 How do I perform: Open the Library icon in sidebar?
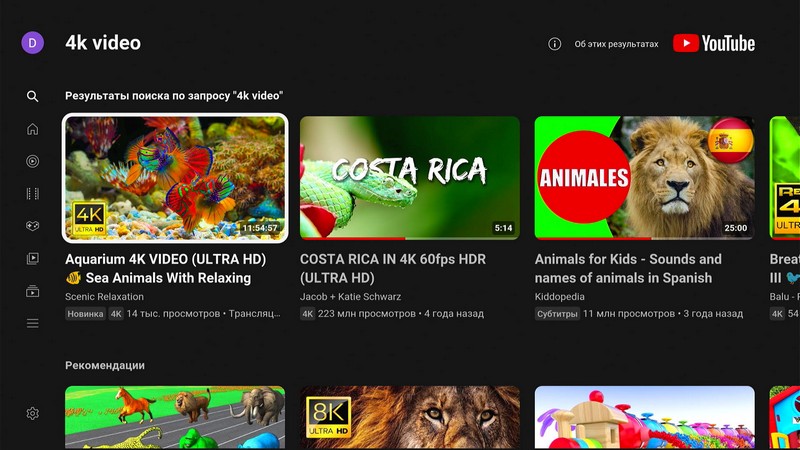tap(32, 259)
